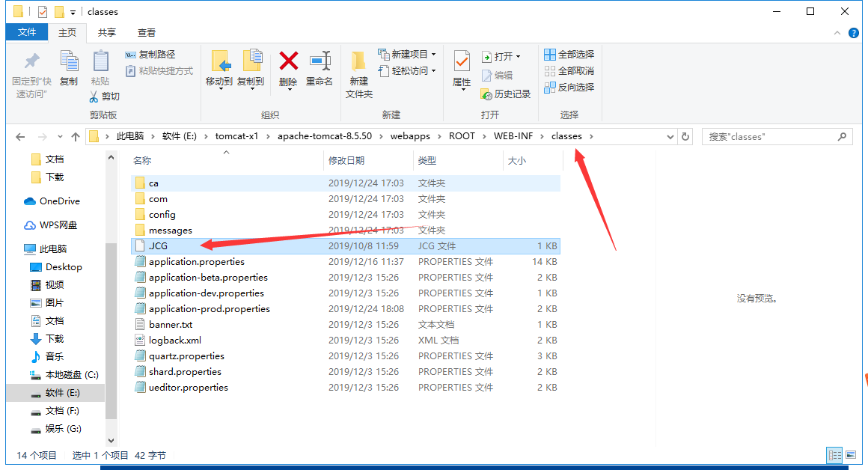Click the History (历史记录) ribbon item
The height and width of the screenshot is (470, 868).
pyautogui.click(x=506, y=94)
